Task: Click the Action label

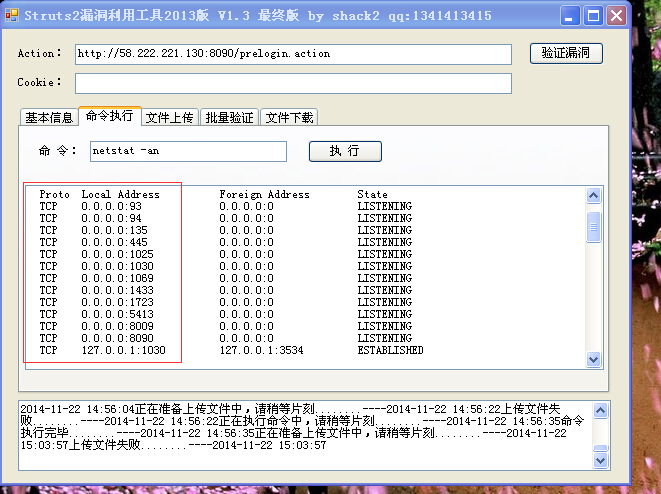Action: [39, 54]
